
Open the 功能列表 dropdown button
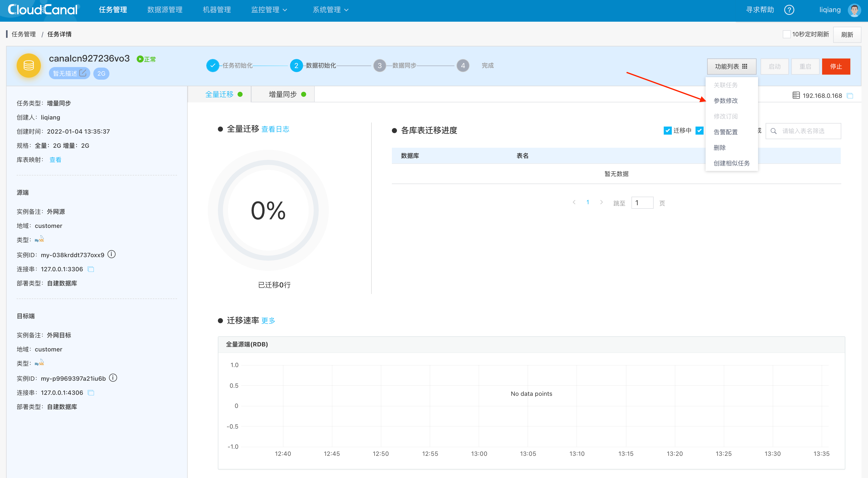732,66
